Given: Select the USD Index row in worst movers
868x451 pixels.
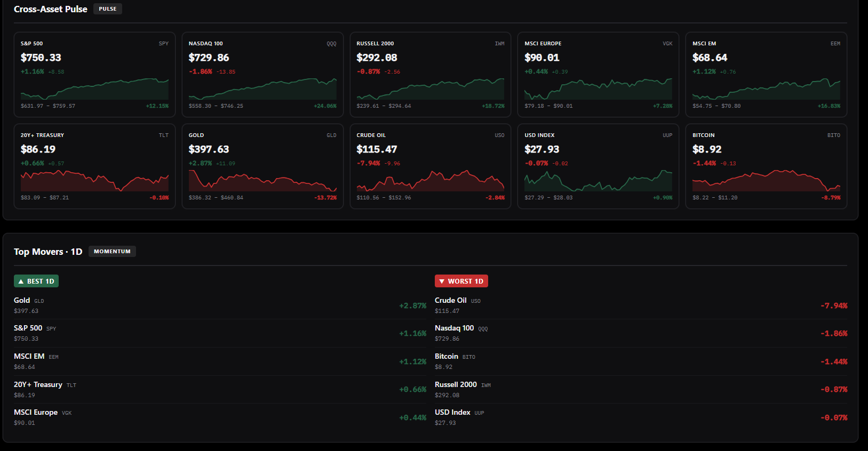Looking at the screenshot, I should click(641, 417).
